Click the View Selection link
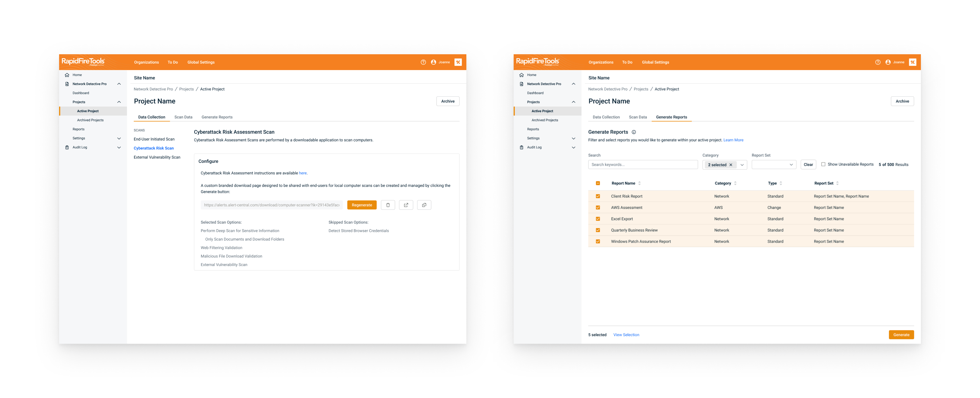980x398 pixels. 626,335
